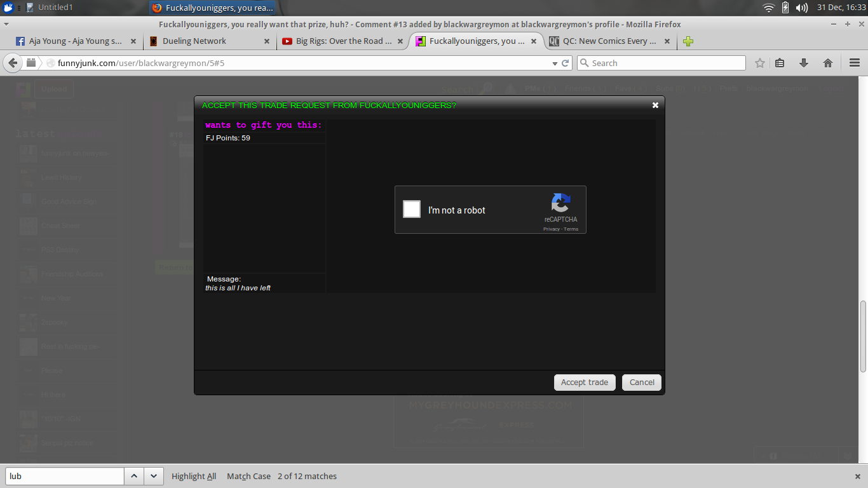The image size is (868, 488).
Task: Reload the current page
Action: [x=566, y=63]
